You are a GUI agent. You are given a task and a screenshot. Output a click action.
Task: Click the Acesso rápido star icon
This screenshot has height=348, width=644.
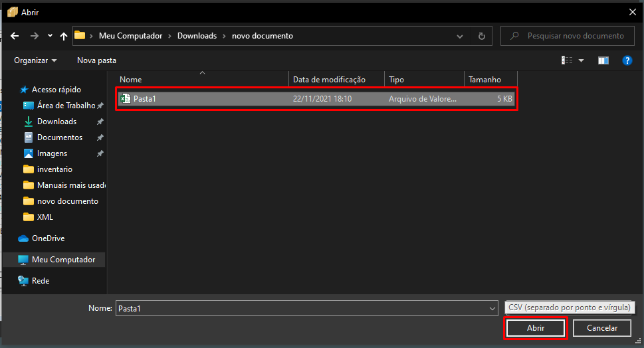pos(24,90)
